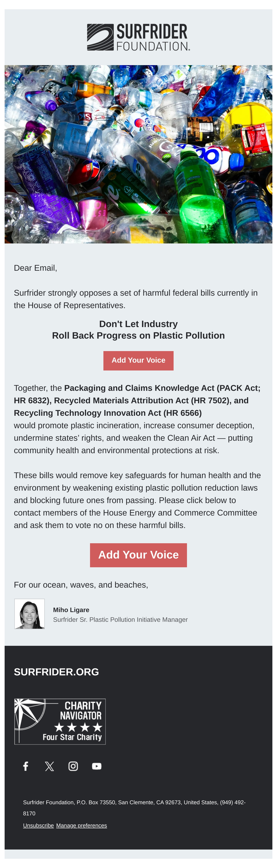Click the Unsubscribe link

pyautogui.click(x=38, y=825)
